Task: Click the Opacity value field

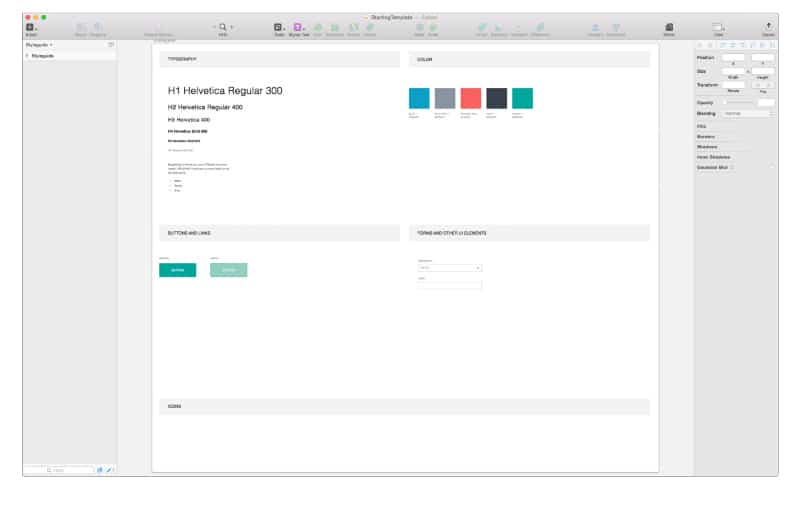Action: point(766,103)
